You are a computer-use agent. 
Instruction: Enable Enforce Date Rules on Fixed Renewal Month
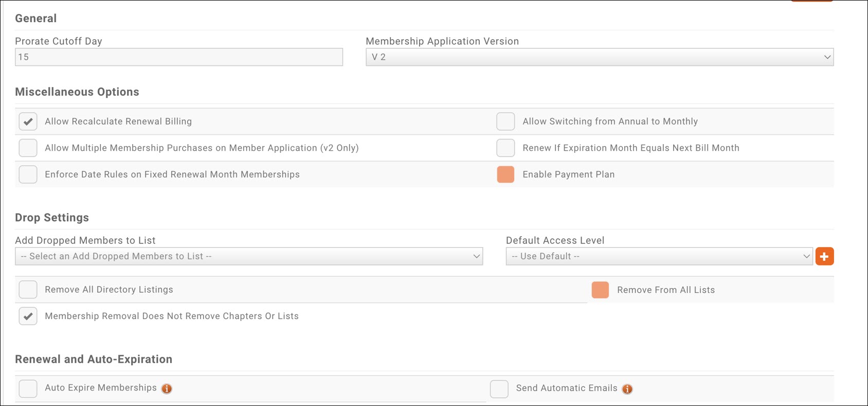click(28, 174)
